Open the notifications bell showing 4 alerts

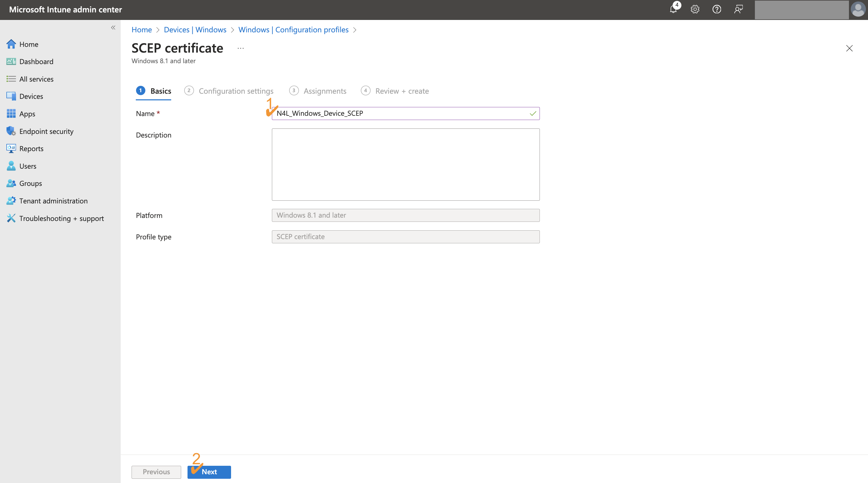[673, 9]
